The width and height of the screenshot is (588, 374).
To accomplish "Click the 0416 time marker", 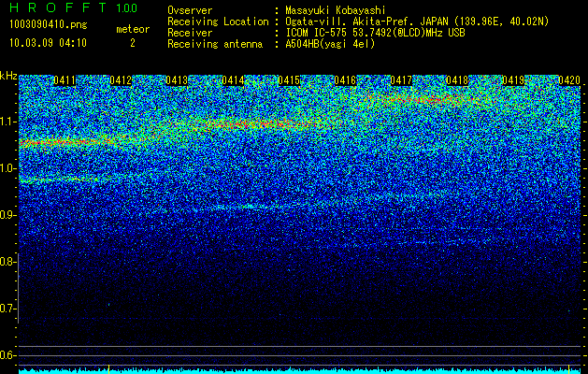I will click(x=345, y=80).
